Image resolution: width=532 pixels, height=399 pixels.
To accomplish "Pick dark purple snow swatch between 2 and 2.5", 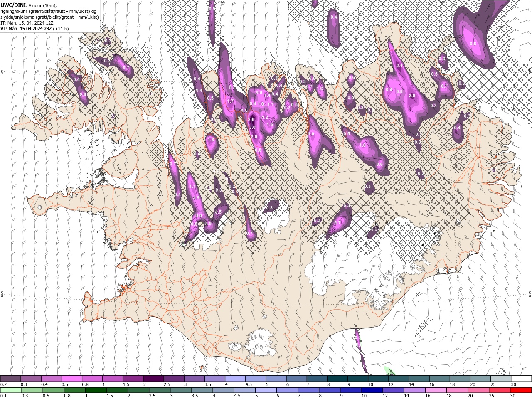I will coord(153,379).
